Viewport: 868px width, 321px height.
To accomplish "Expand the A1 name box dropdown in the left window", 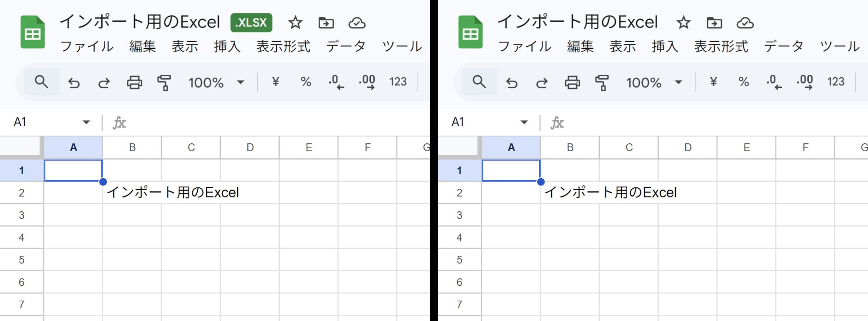I will [x=86, y=122].
